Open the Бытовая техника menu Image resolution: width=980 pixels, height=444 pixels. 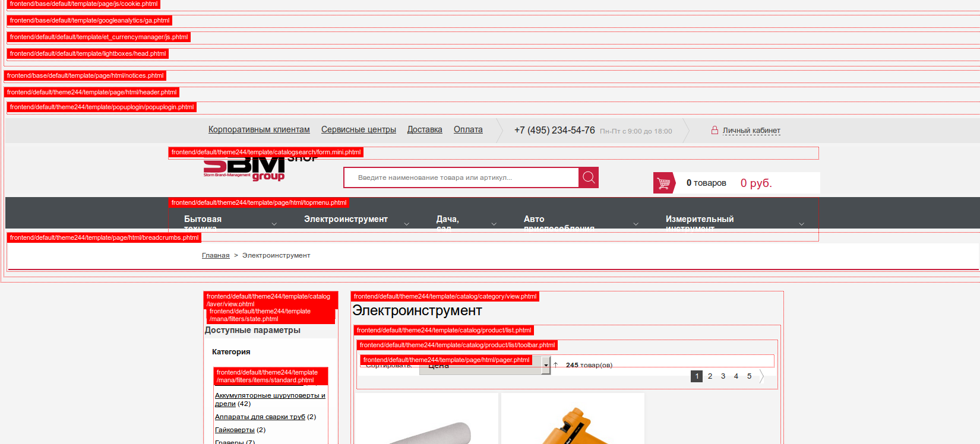pyautogui.click(x=203, y=222)
